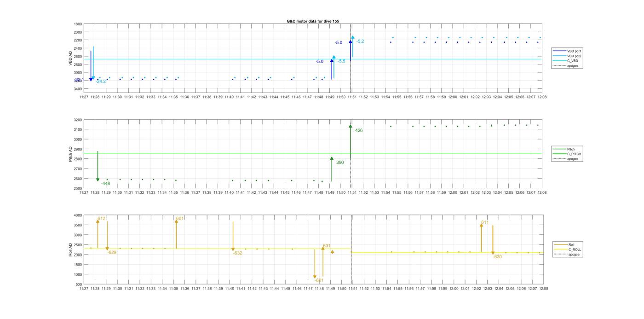Click the "-632" roll data label
Viewport: 644px width, 319px height.
(237, 253)
